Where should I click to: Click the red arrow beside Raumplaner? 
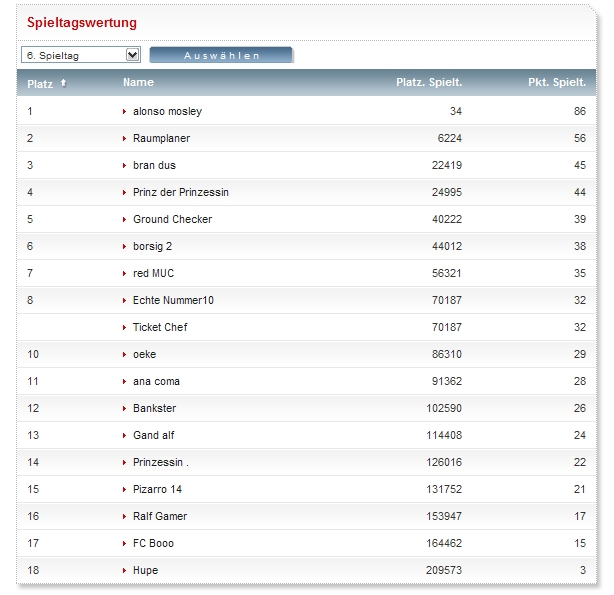(x=125, y=138)
